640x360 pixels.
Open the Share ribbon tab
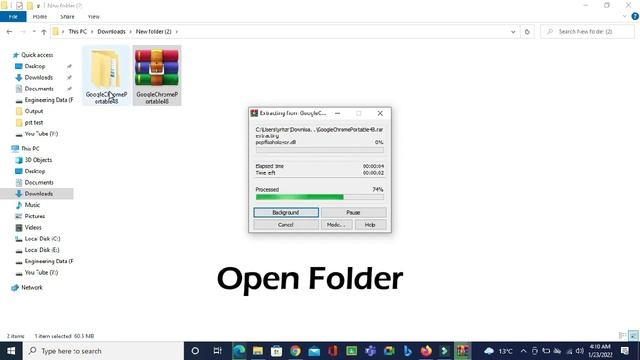click(67, 17)
